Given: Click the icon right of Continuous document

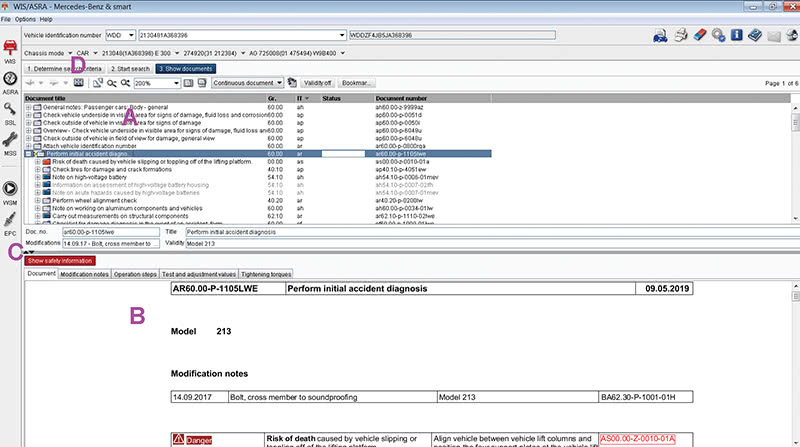Looking at the screenshot, I should coord(292,83).
